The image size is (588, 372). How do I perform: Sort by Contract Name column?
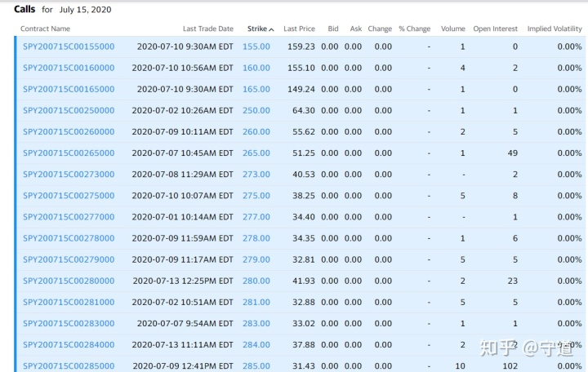point(45,29)
